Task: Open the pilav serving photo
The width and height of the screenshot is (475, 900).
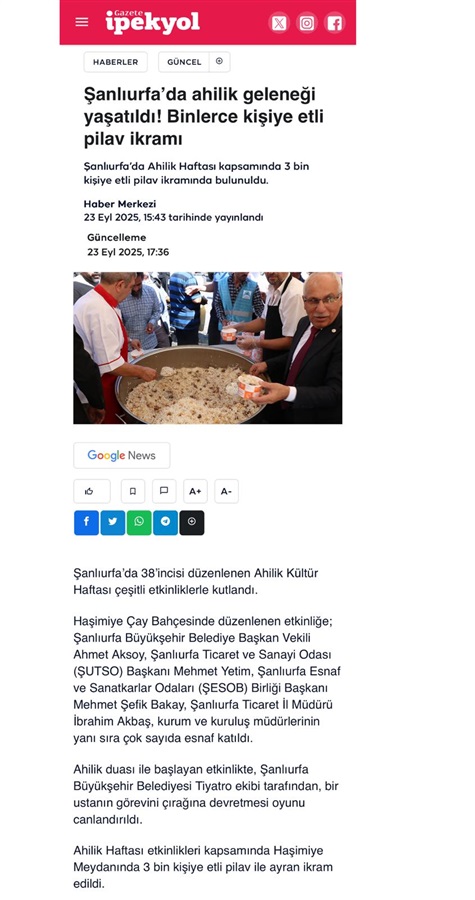Action: coord(208,348)
